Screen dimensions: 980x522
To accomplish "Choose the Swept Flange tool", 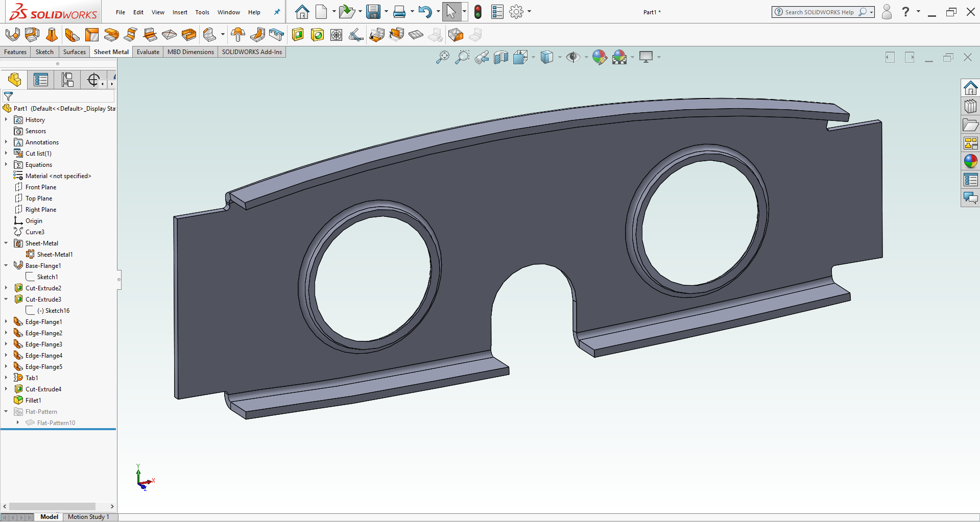I will tap(188, 35).
